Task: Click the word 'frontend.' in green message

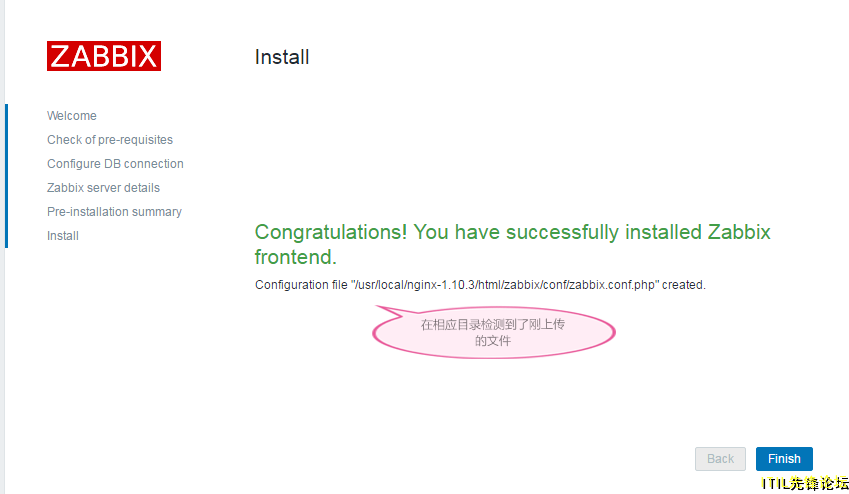Action: [x=296, y=257]
